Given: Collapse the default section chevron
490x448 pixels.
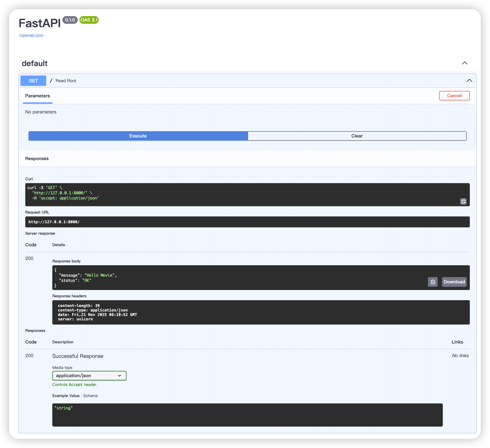Looking at the screenshot, I should [x=465, y=63].
